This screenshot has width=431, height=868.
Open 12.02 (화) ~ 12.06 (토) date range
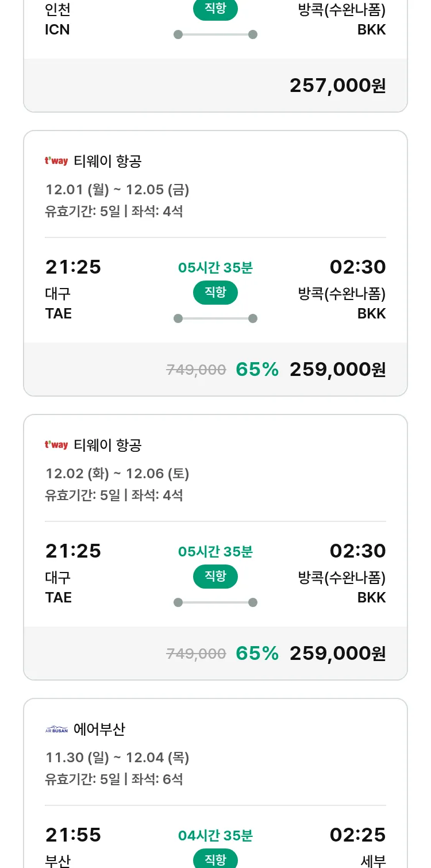click(117, 474)
